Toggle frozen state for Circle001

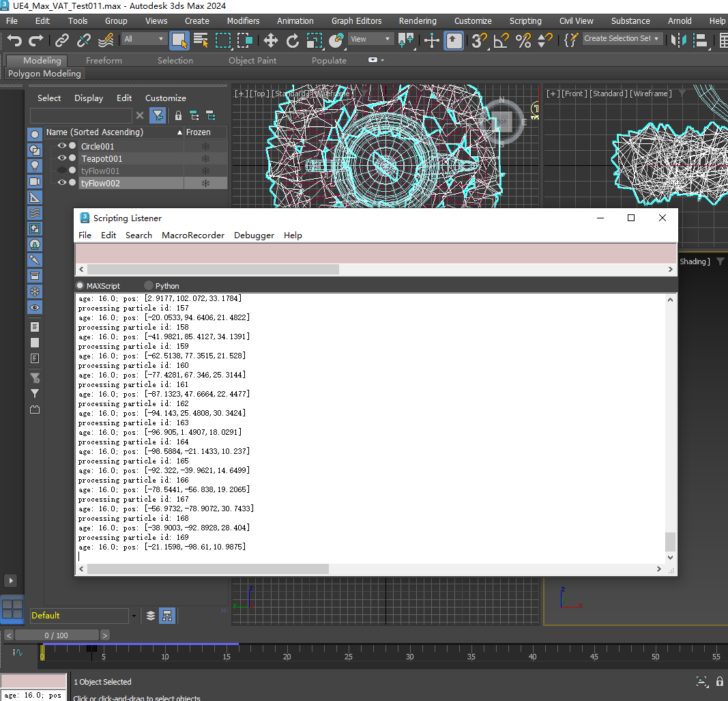point(205,146)
